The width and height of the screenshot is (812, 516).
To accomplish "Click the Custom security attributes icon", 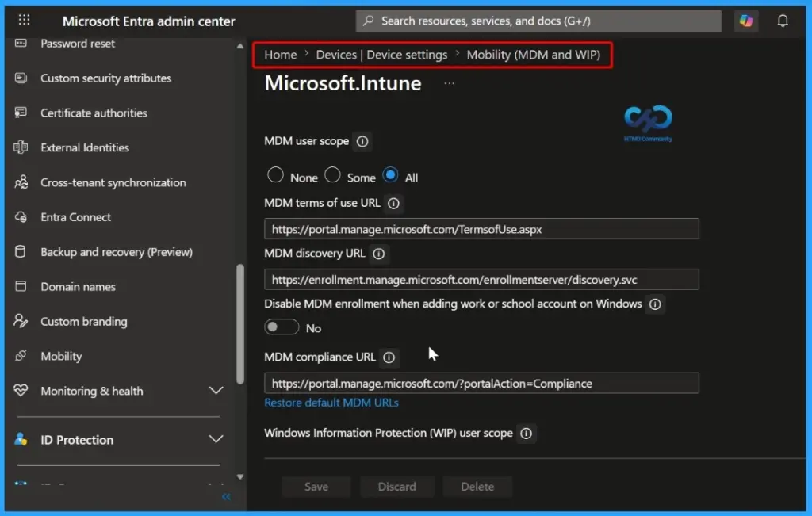I will 21,78.
